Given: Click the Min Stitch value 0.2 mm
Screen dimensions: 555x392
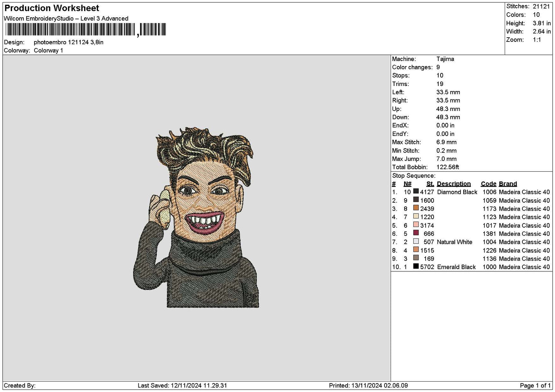Looking at the screenshot, I should (x=446, y=151).
